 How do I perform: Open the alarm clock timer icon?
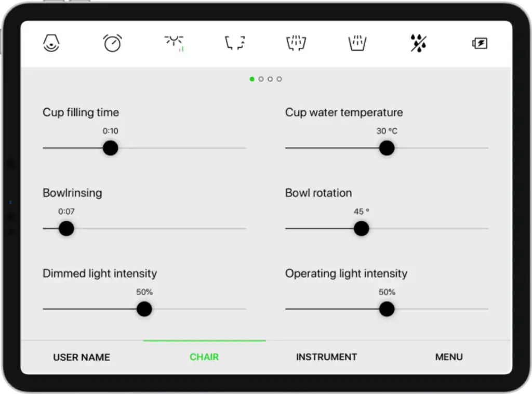pos(112,44)
